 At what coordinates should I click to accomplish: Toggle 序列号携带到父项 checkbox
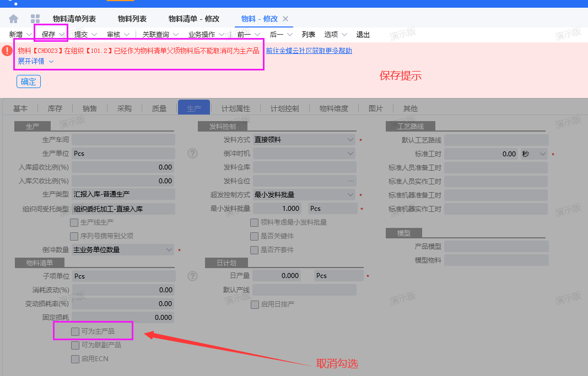point(74,236)
